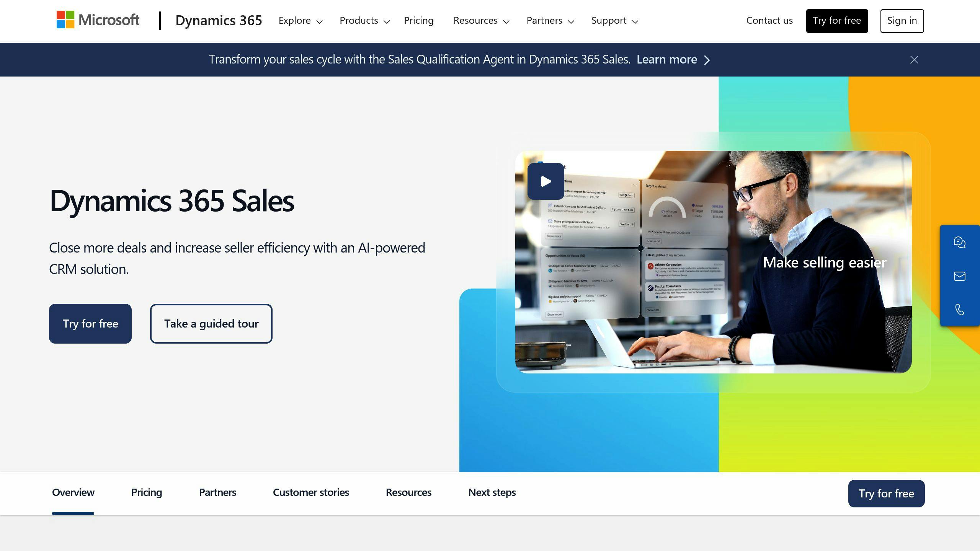Open the Partners tab in section nav
The width and height of the screenshot is (980, 551).
point(217,492)
